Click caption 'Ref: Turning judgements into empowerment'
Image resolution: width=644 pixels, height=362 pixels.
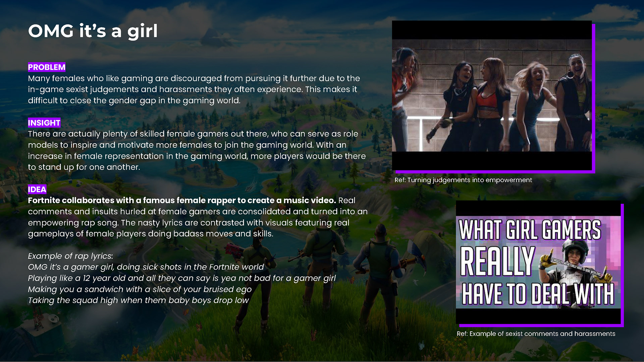463,180
